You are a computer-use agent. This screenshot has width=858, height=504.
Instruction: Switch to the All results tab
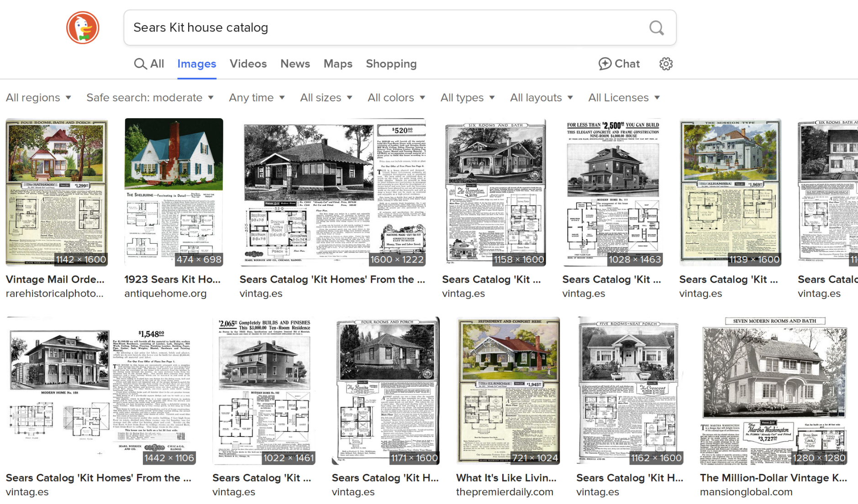(x=149, y=64)
